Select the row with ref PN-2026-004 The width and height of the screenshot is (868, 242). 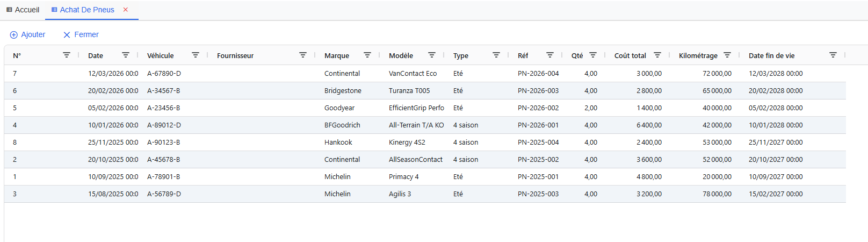(538, 74)
